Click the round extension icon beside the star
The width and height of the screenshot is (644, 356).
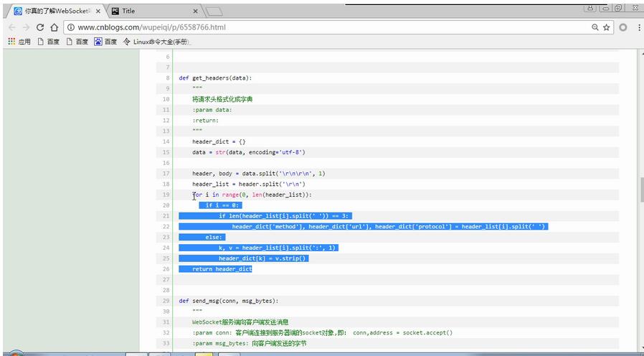pyautogui.click(x=623, y=27)
